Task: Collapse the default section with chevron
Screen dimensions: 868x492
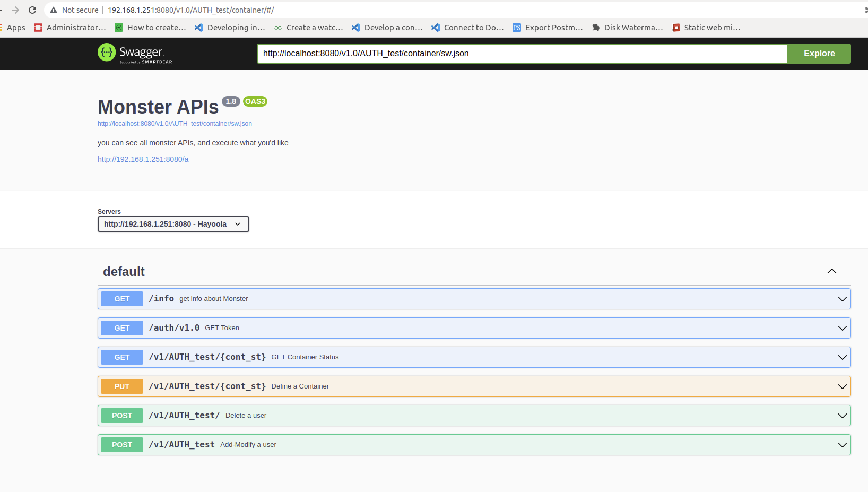Action: tap(831, 271)
